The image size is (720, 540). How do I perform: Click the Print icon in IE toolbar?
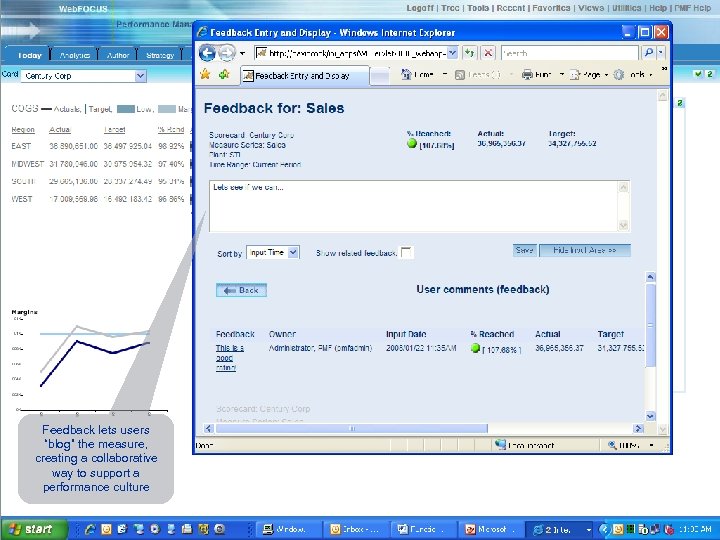coord(527,75)
